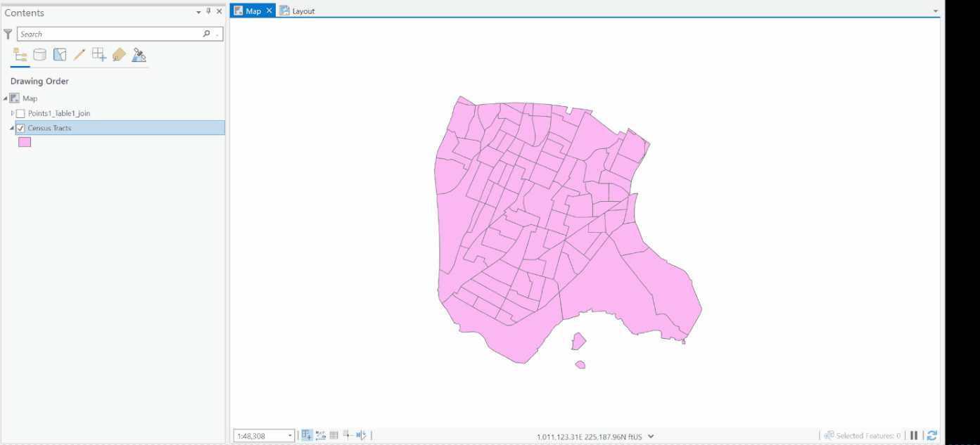Enable the Points1_Table1_join layer checkbox
The width and height of the screenshot is (980, 445).
(x=20, y=112)
